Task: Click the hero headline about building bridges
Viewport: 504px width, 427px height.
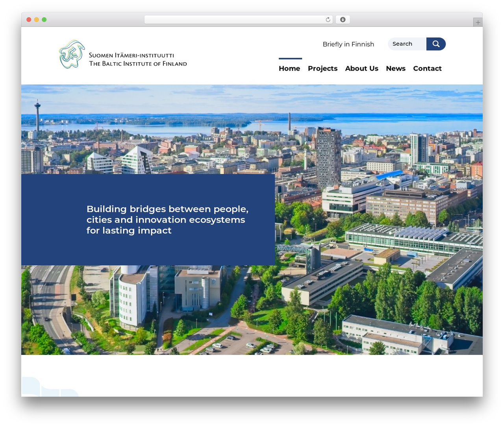Action: pos(167,220)
